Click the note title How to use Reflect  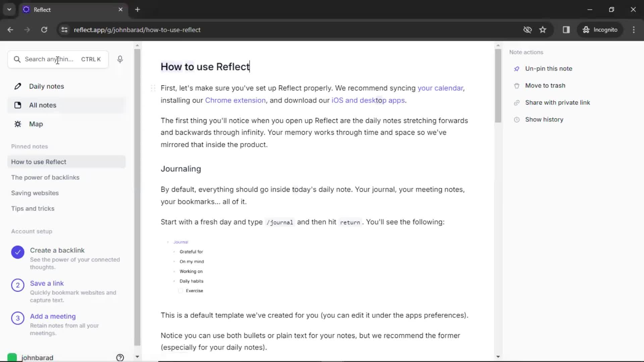tap(205, 67)
